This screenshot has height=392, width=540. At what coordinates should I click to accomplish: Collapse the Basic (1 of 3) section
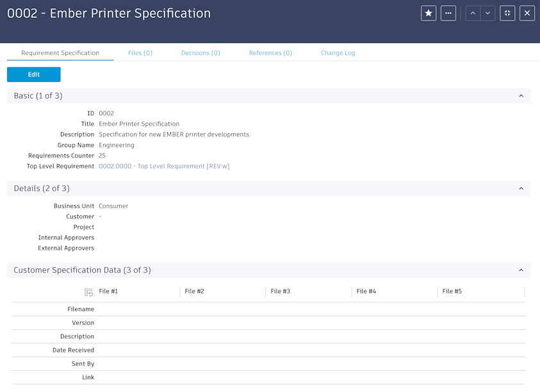point(521,96)
